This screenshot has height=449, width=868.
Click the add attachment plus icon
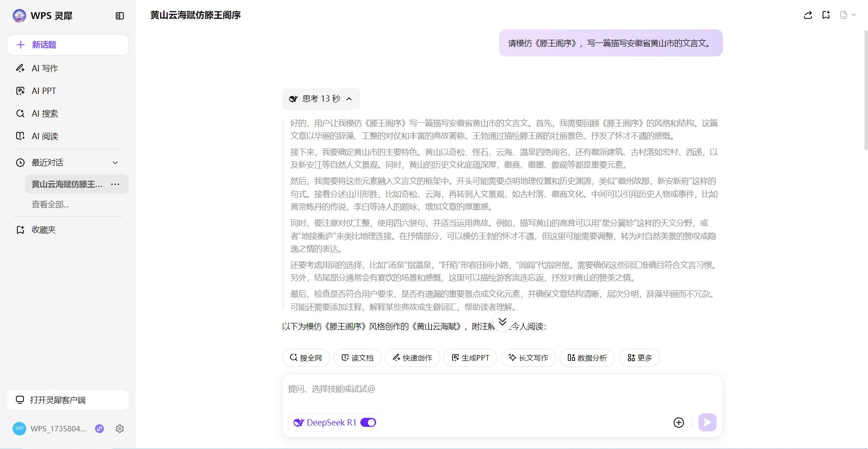[x=679, y=422]
